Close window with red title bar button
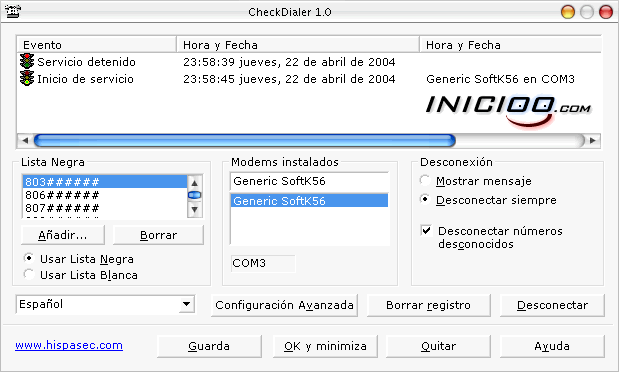Screen dimensions: 619x372 (606, 12)
